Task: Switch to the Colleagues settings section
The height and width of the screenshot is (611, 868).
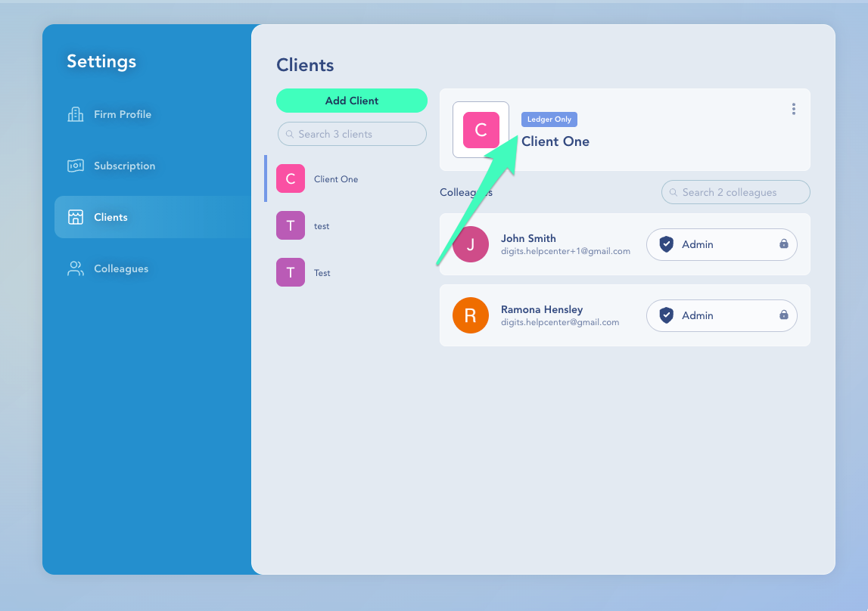Action: point(121,268)
